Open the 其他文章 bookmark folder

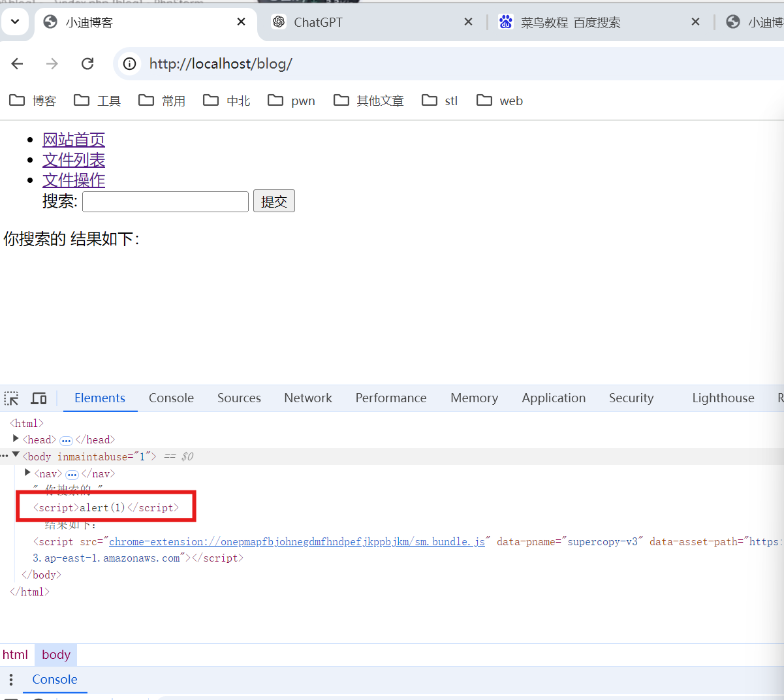tap(369, 101)
